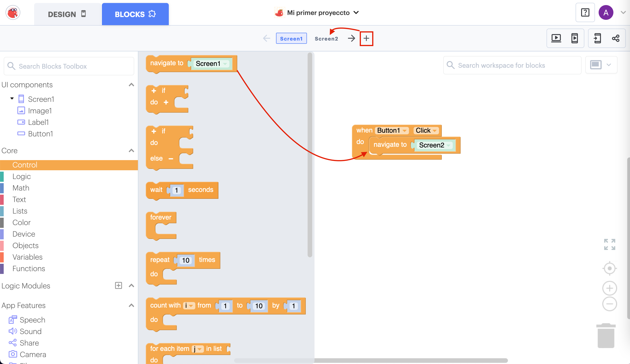Click the zoom out workspace icon
This screenshot has width=630, height=364.
coord(609,304)
